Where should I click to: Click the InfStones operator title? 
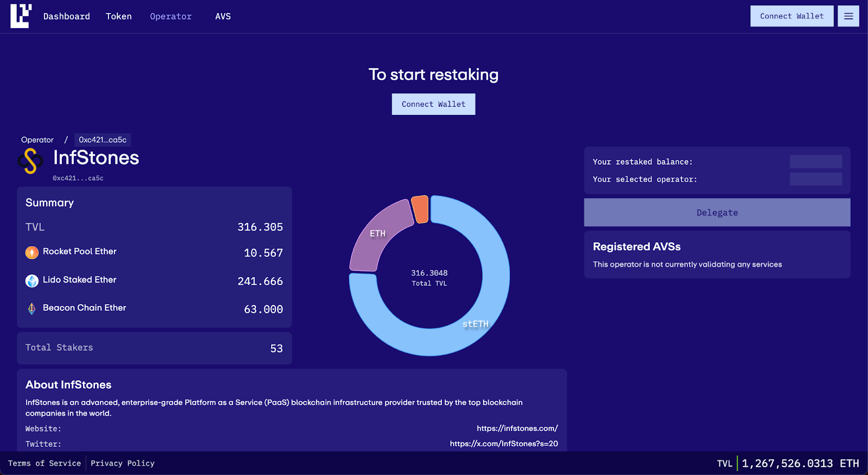(96, 158)
